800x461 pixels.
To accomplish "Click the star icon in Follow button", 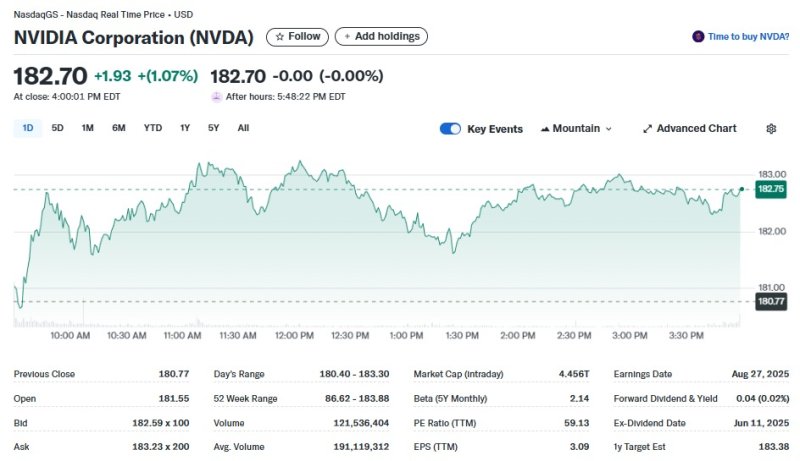I will pos(279,36).
